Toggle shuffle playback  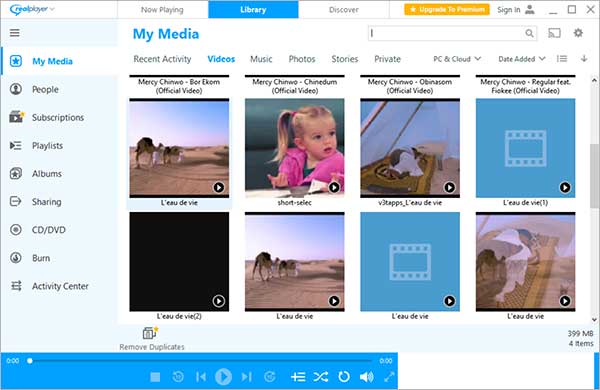[321, 377]
